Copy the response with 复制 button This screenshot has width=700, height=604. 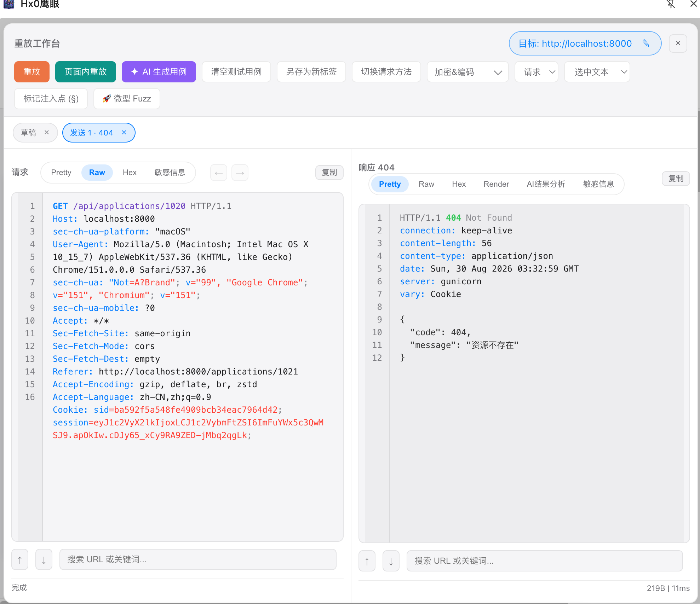676,179
